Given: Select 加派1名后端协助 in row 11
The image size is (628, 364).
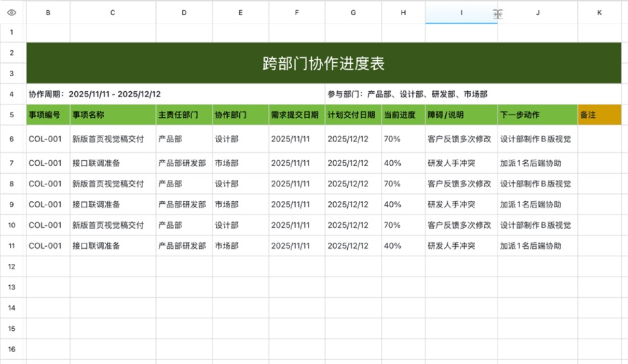Looking at the screenshot, I should coord(538,246).
